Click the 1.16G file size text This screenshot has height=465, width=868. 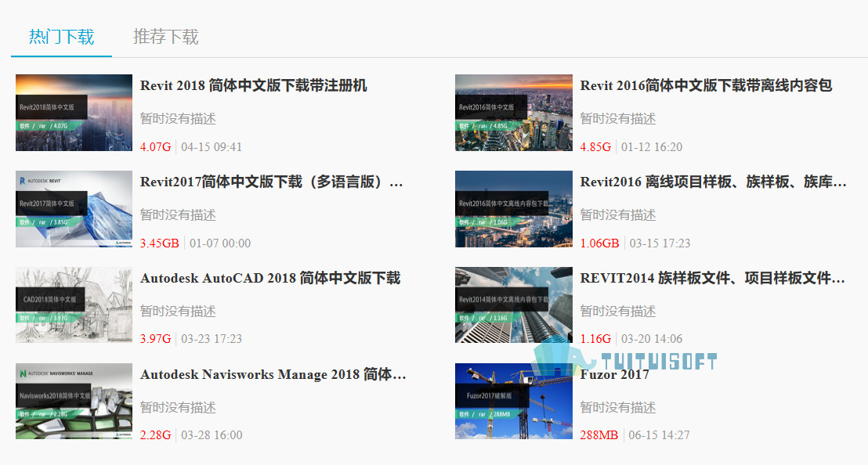point(595,339)
